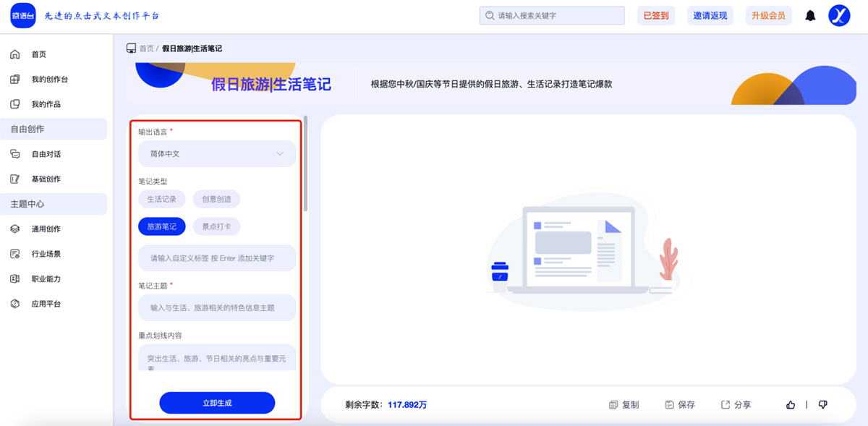
Task: Click the notification bell icon
Action: 810,15
